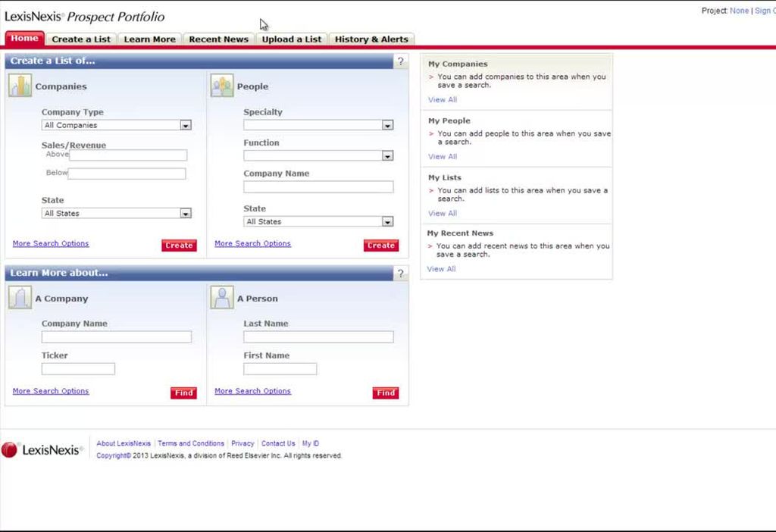Screen dimensions: 776x532
Task: Open the Upload a List tab
Action: [292, 39]
